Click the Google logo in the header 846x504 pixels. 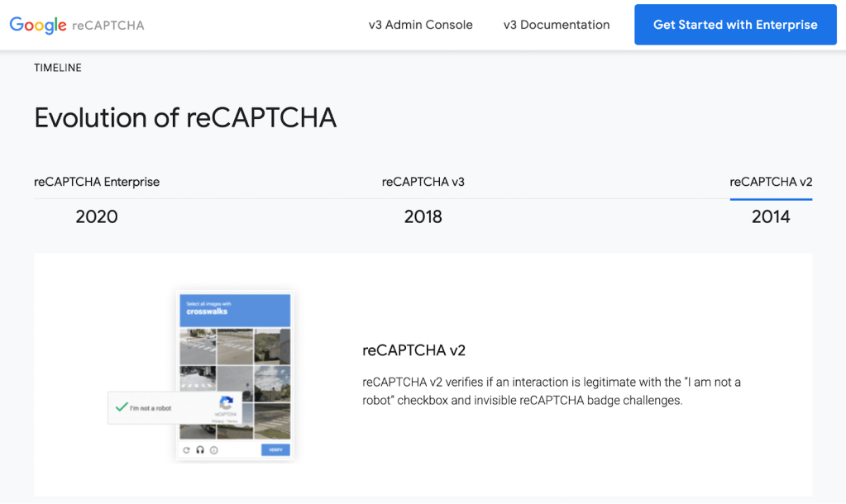point(38,24)
